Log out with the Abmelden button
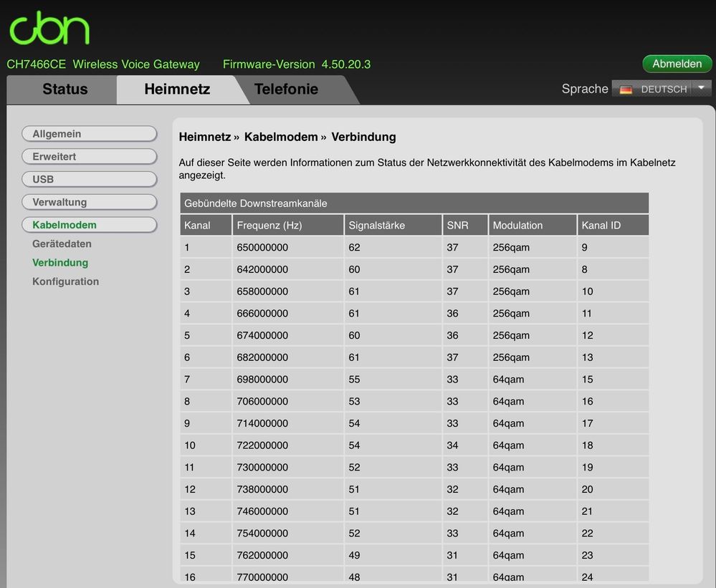The width and height of the screenshot is (716, 588). click(677, 64)
